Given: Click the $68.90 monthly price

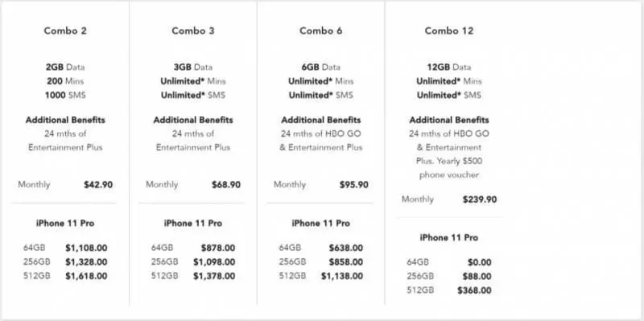Looking at the screenshot, I should point(226,185).
